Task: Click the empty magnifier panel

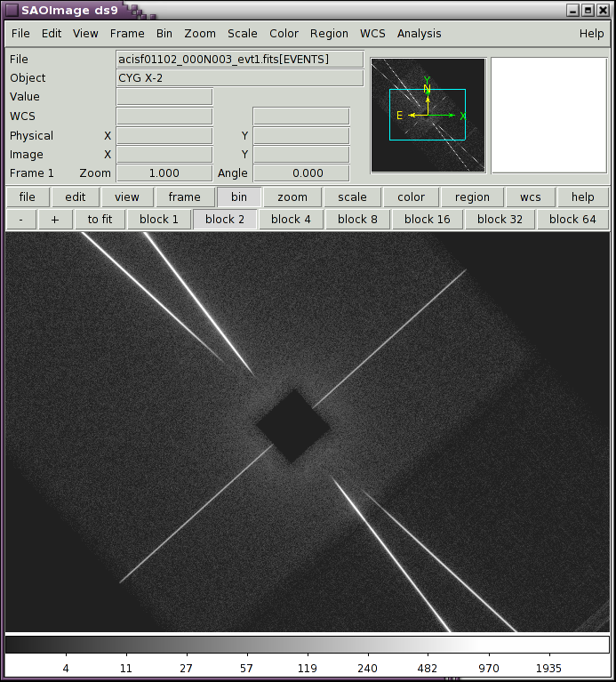Action: tap(548, 116)
